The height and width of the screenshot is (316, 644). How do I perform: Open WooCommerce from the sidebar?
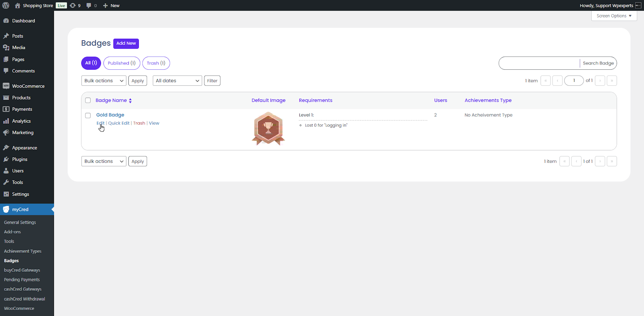(x=28, y=86)
